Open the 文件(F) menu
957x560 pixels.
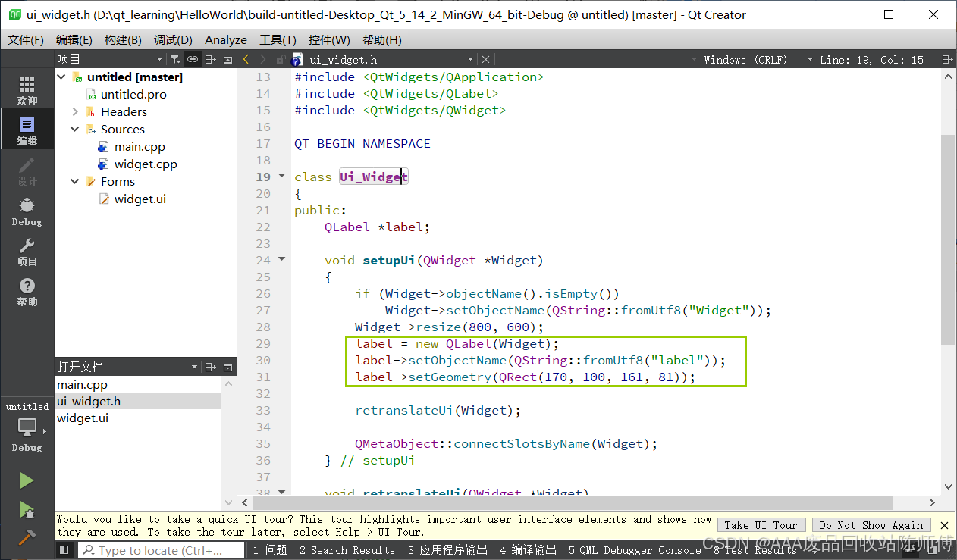coord(26,39)
